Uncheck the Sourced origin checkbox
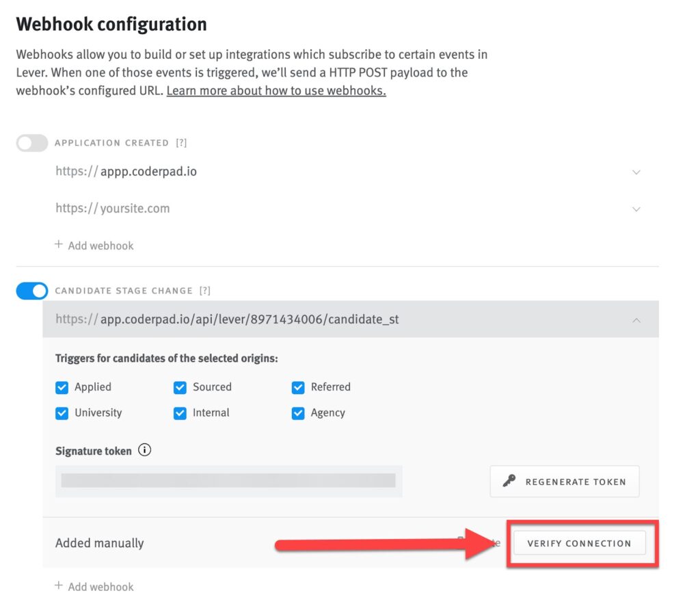This screenshot has height=606, width=700. [180, 387]
